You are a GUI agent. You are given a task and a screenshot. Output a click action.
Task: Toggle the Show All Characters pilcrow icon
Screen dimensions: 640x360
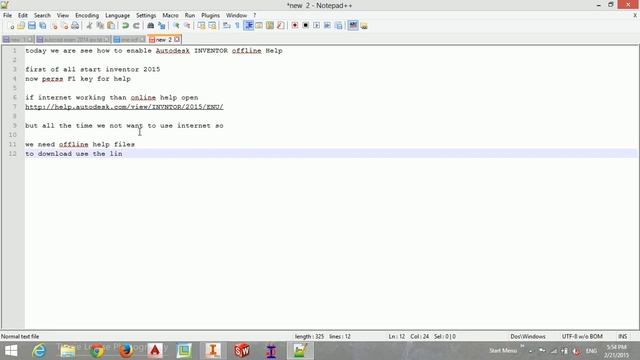[x=238, y=26]
